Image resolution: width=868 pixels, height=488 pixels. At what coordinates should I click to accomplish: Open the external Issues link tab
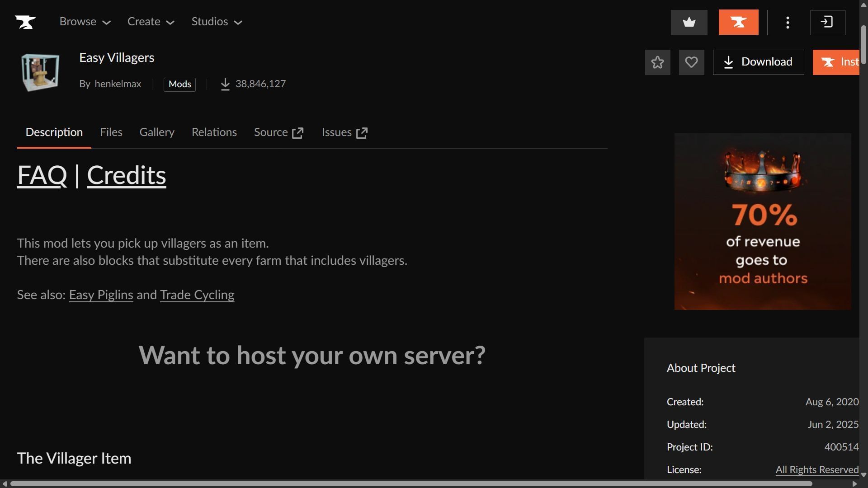coord(344,132)
